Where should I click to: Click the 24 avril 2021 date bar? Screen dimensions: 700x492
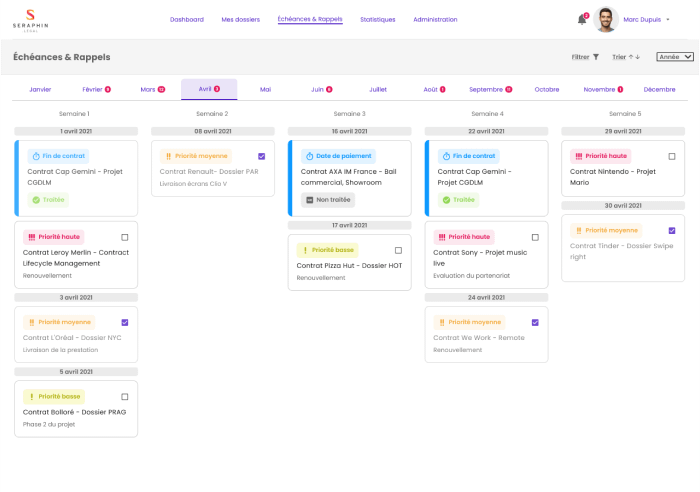pos(486,297)
